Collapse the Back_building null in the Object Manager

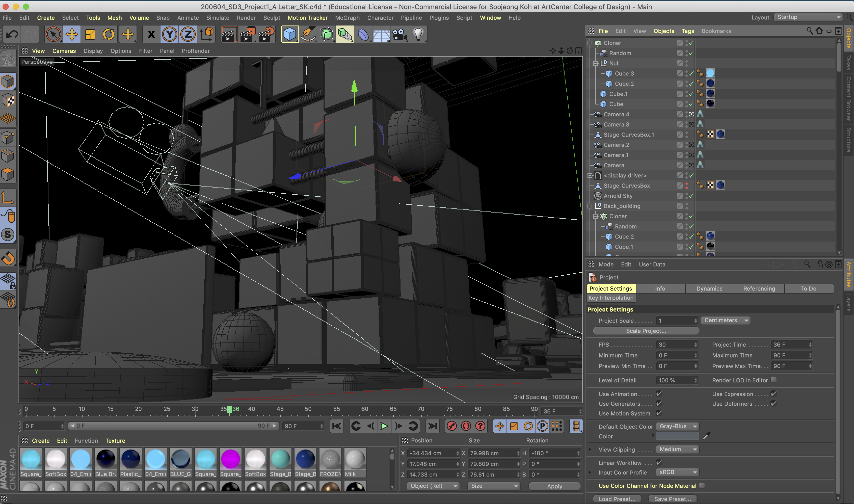pos(590,206)
